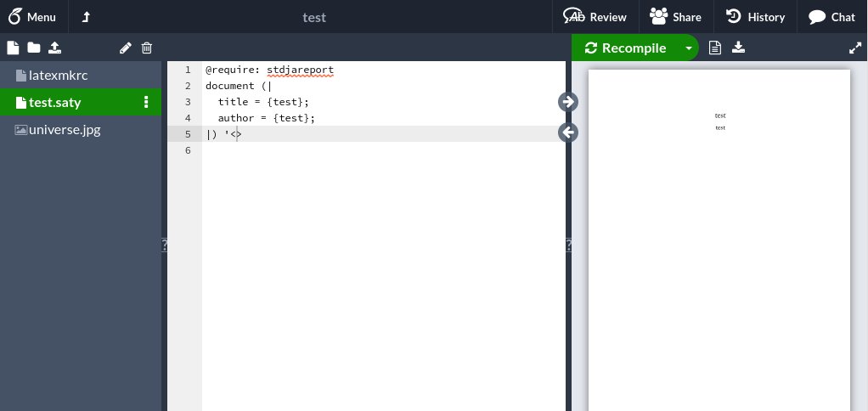
Task: Download the compiled PDF
Action: click(738, 48)
